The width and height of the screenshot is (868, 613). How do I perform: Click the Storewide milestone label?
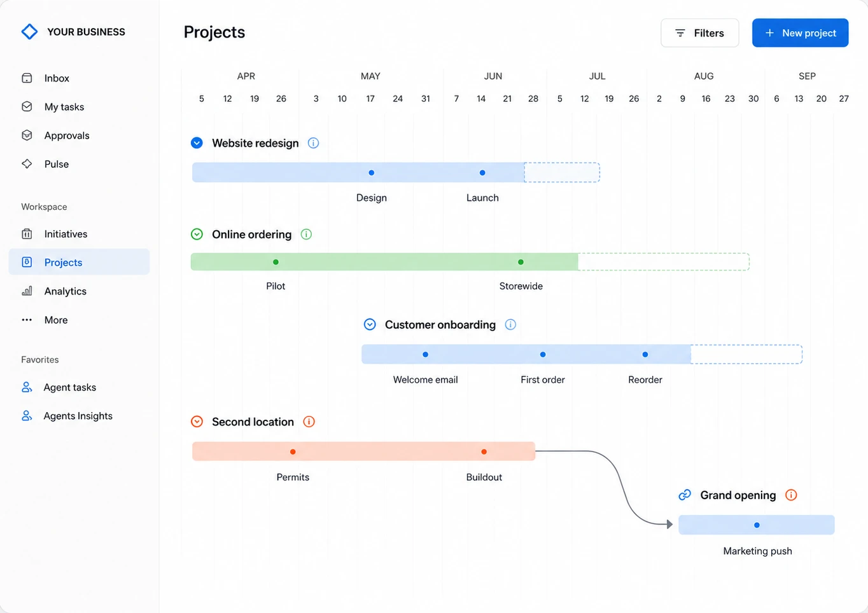click(521, 286)
